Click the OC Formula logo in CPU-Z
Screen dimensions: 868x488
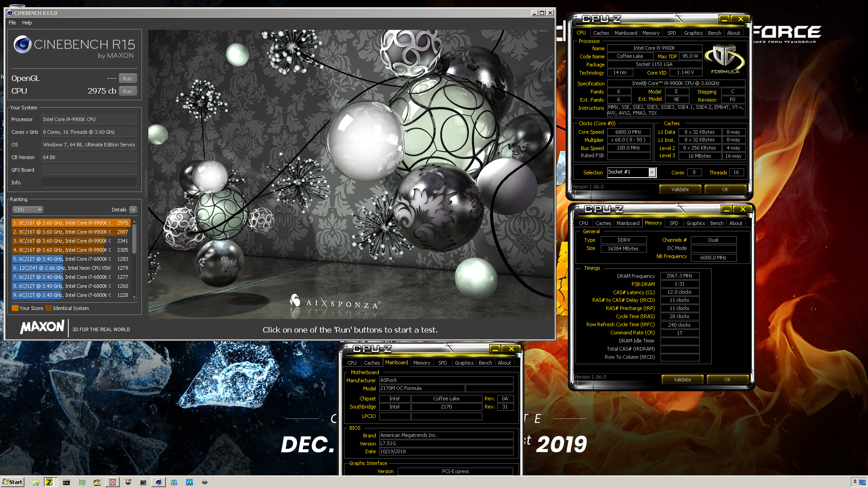(x=725, y=59)
